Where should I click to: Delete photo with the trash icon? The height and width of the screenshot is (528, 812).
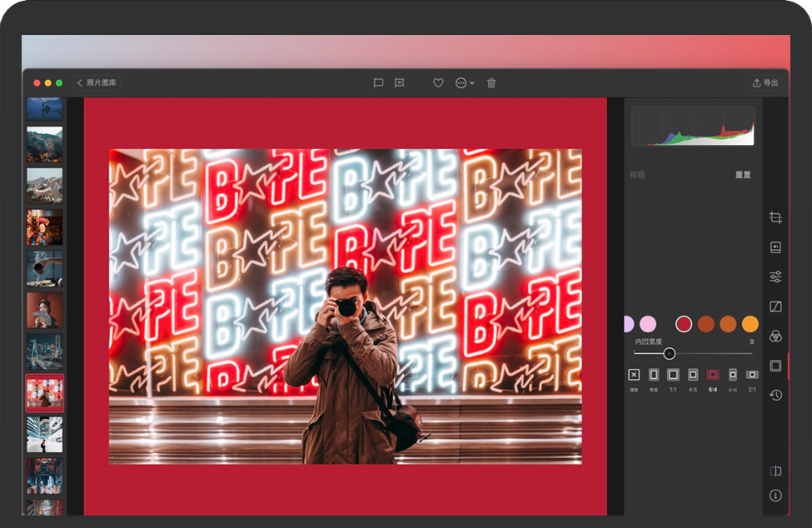(x=491, y=83)
